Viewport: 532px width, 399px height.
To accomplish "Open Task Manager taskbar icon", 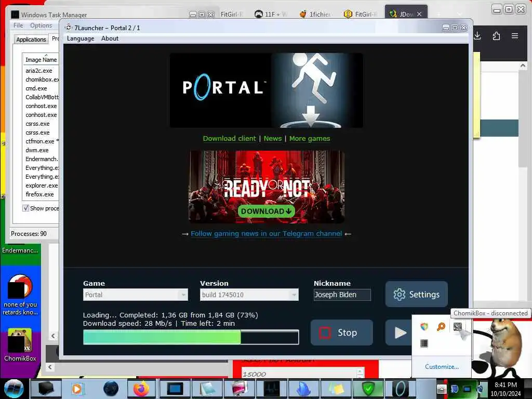I will 271,389.
